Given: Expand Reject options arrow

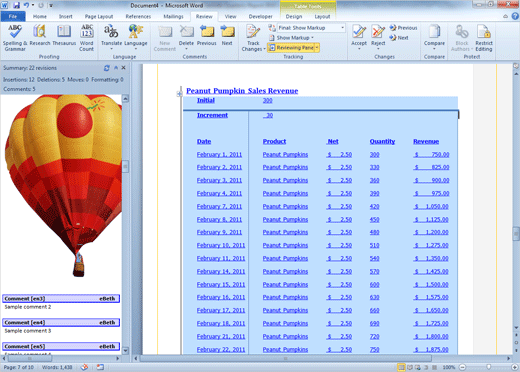Looking at the screenshot, I should [x=378, y=49].
